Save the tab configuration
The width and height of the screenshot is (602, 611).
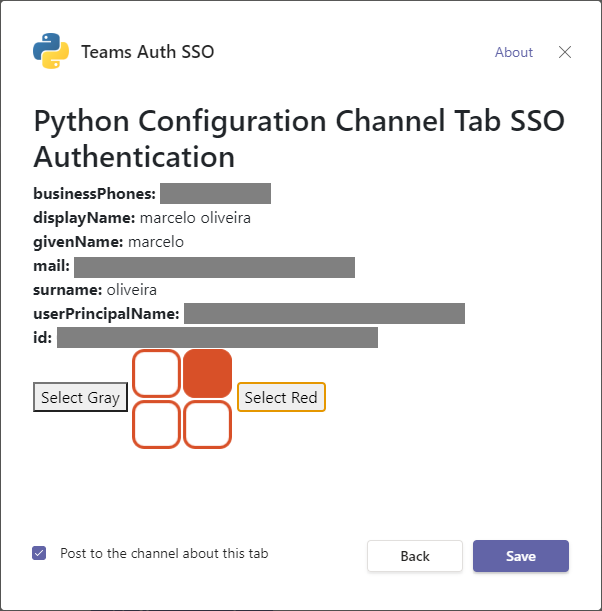pyautogui.click(x=521, y=556)
